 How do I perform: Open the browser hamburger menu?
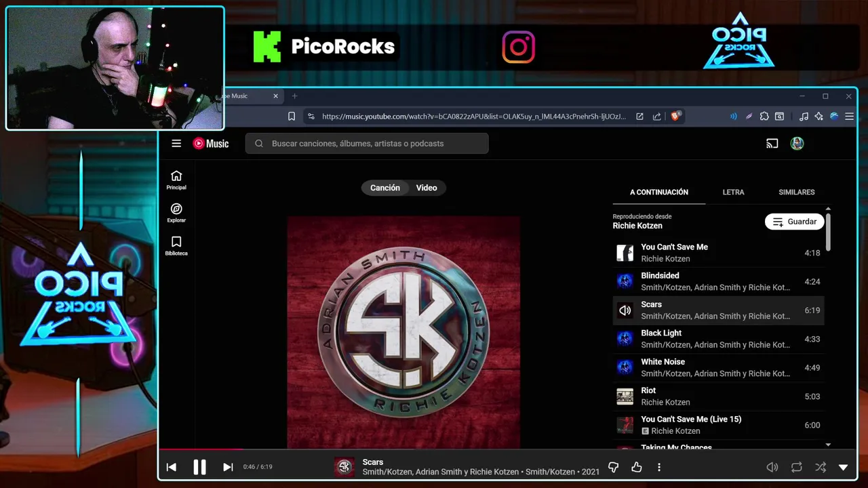pos(849,117)
